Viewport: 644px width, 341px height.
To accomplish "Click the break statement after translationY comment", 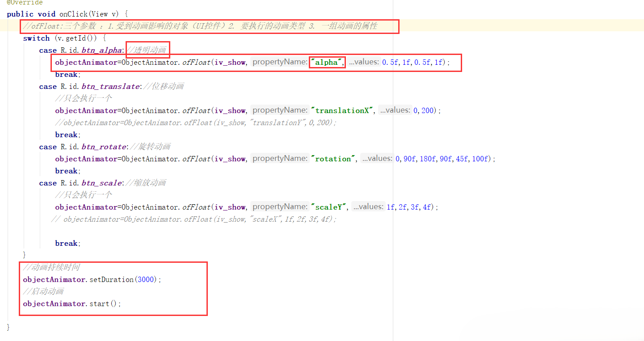I will [x=67, y=135].
